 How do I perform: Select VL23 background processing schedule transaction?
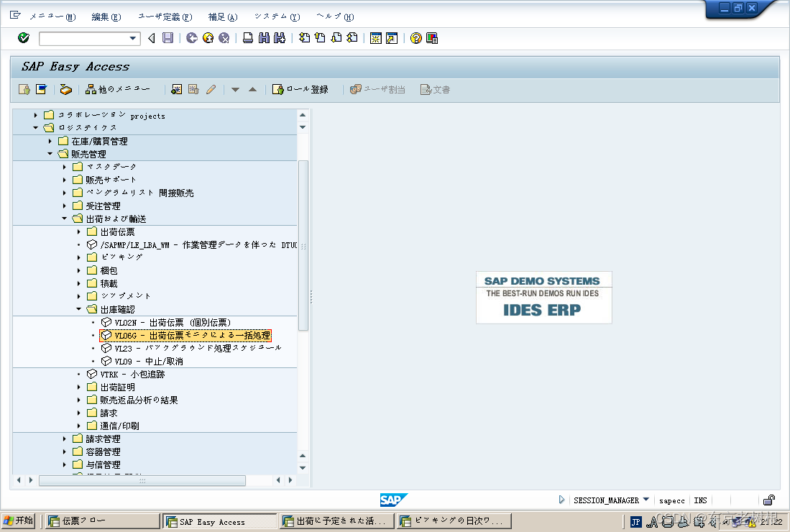tap(191, 348)
